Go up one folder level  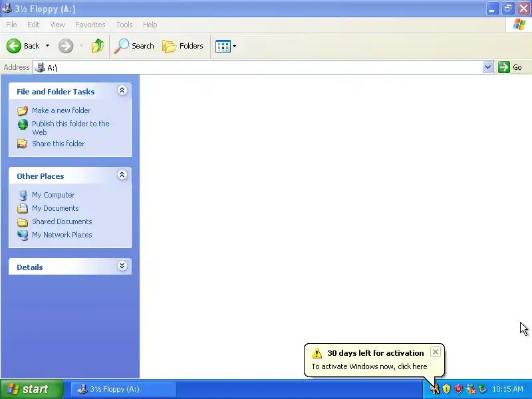(97, 46)
